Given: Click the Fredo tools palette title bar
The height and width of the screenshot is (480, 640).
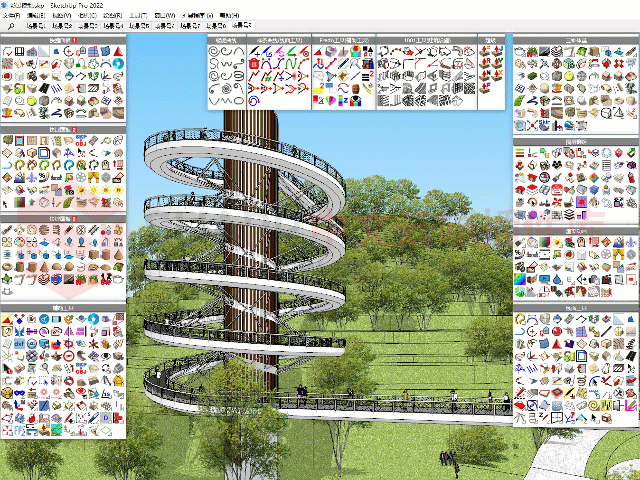Looking at the screenshot, I should (344, 41).
